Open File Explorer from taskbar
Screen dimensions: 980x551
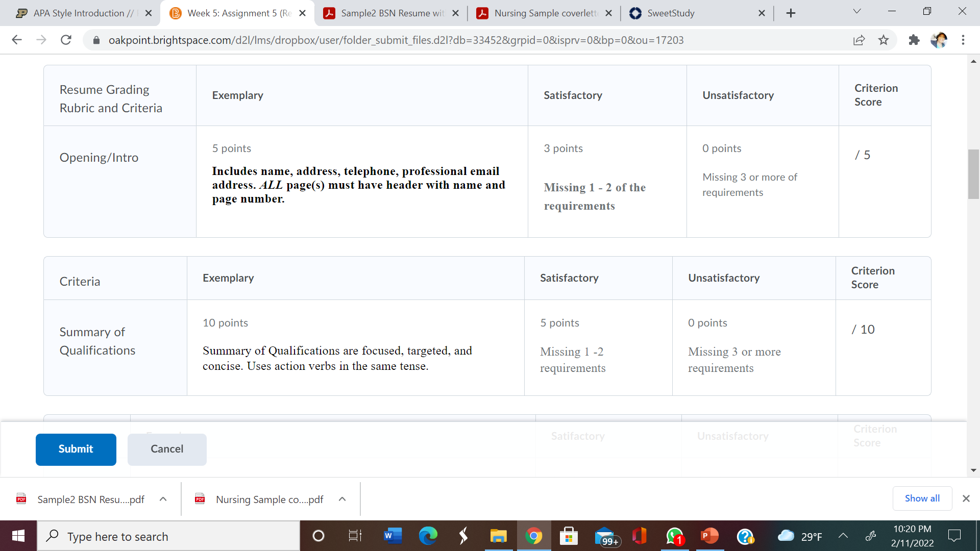tap(498, 536)
